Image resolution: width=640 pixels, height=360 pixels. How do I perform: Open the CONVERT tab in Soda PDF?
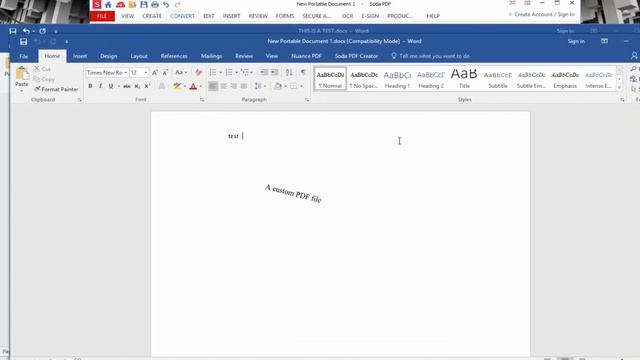pyautogui.click(x=182, y=16)
